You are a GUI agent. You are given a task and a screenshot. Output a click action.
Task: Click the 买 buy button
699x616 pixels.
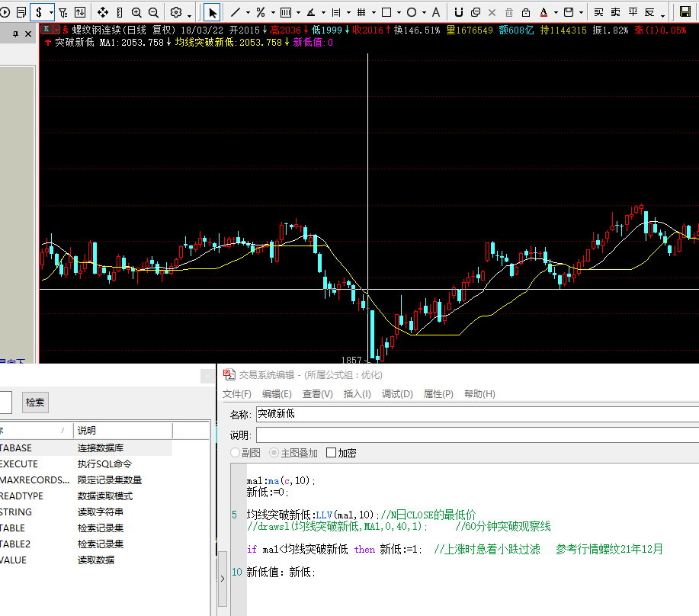tap(598, 12)
